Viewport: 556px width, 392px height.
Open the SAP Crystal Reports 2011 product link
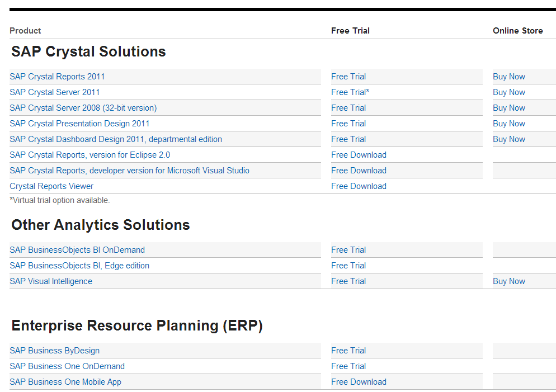tap(57, 77)
